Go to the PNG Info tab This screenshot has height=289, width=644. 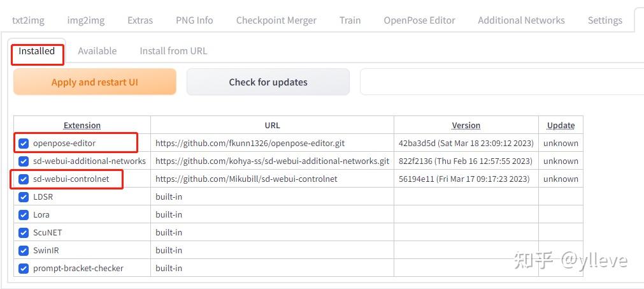[194, 20]
